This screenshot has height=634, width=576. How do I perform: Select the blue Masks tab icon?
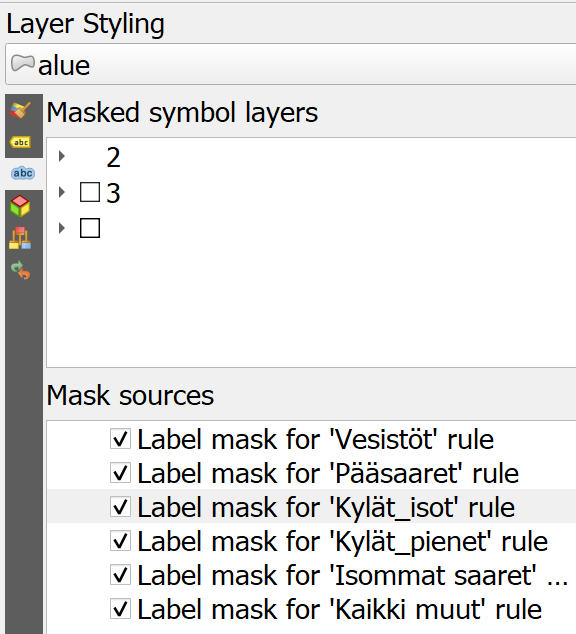pyautogui.click(x=23, y=173)
